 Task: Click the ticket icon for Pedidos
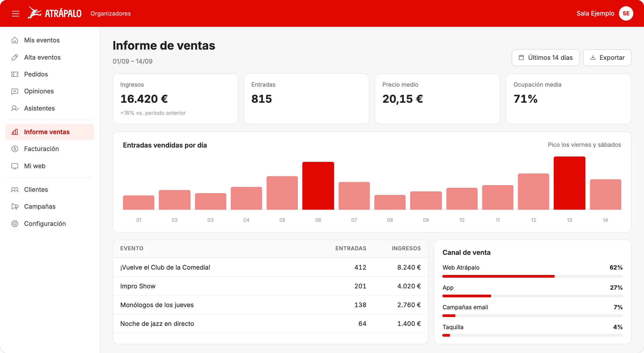[15, 74]
